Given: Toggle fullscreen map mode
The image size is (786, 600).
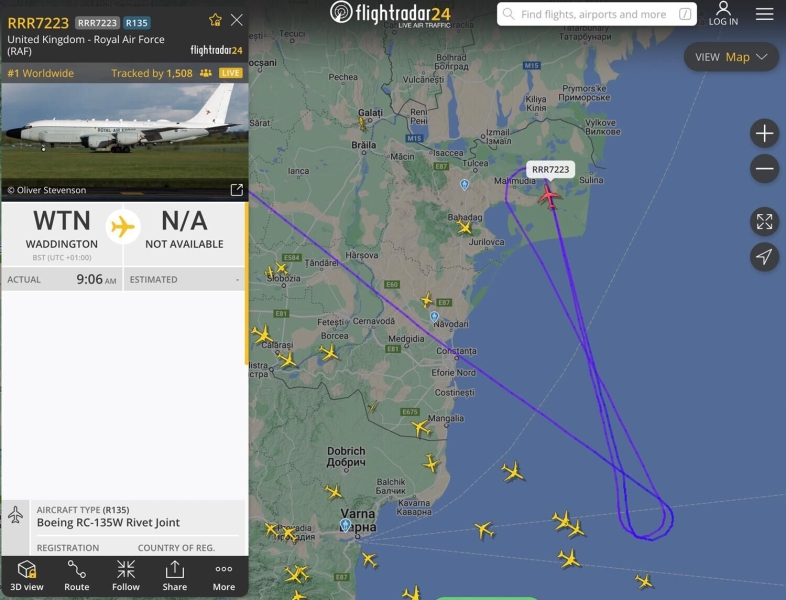Looking at the screenshot, I should [764, 222].
